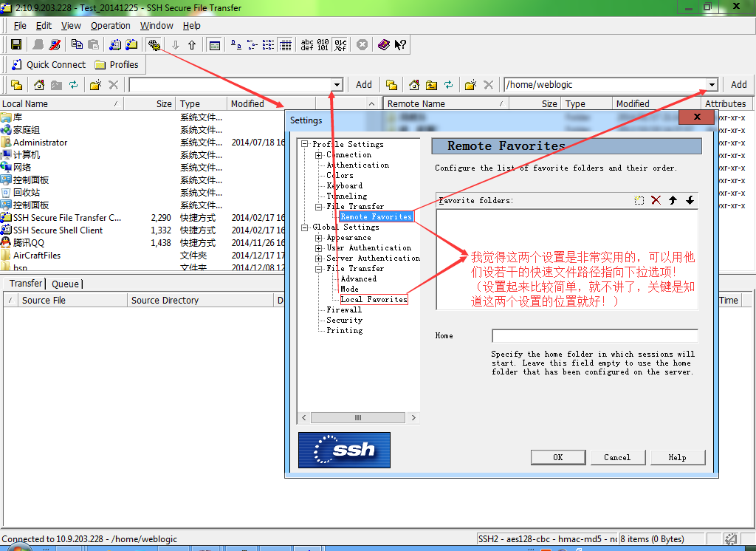Select Tunneling in settings tree
Viewport: 756px width, 551px height.
pyautogui.click(x=347, y=196)
